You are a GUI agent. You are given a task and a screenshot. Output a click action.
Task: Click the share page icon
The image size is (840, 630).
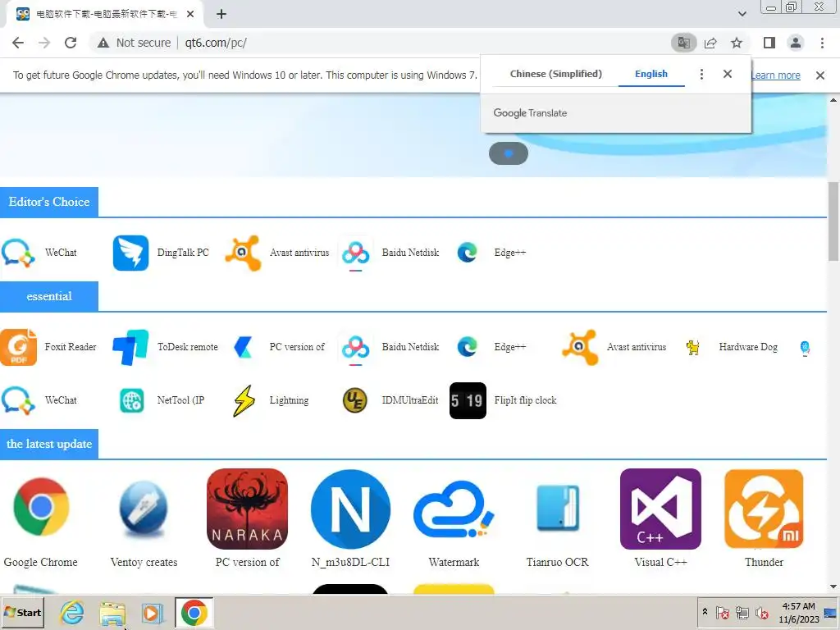coord(710,43)
